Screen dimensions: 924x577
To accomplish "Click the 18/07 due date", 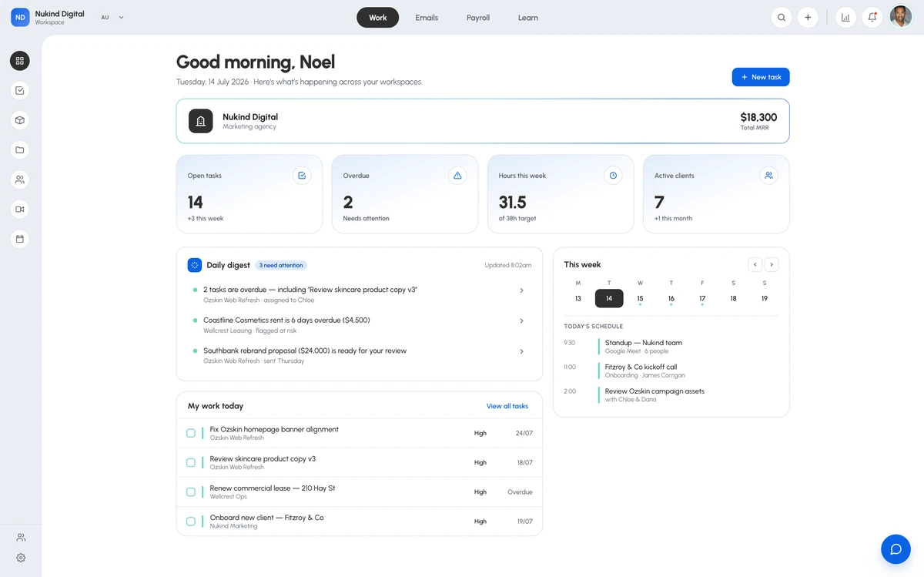I will tap(524, 462).
